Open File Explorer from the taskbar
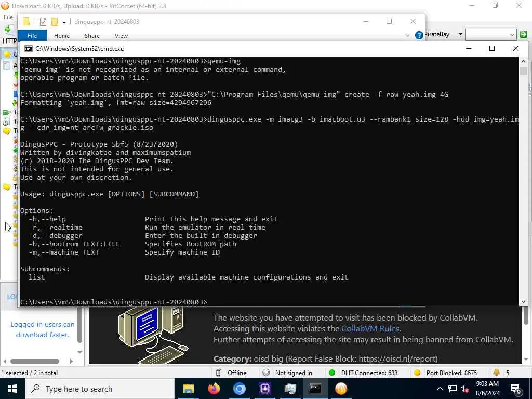 pyautogui.click(x=188, y=389)
